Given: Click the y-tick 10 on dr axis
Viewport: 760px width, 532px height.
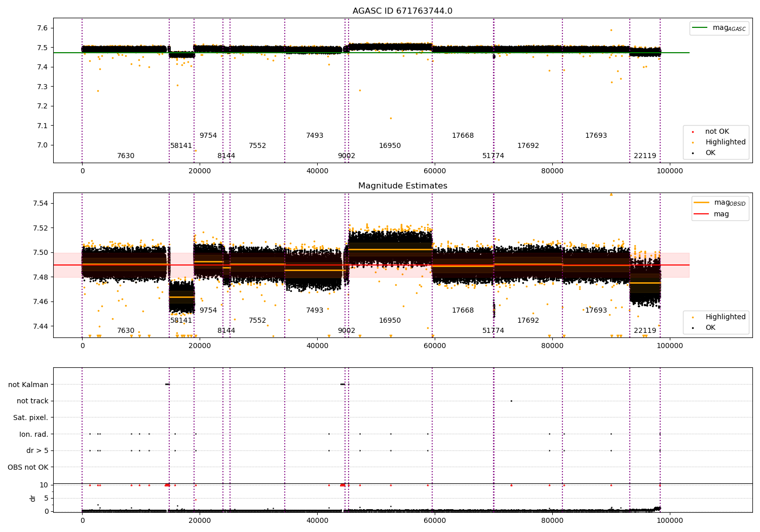Looking at the screenshot, I should coord(44,485).
